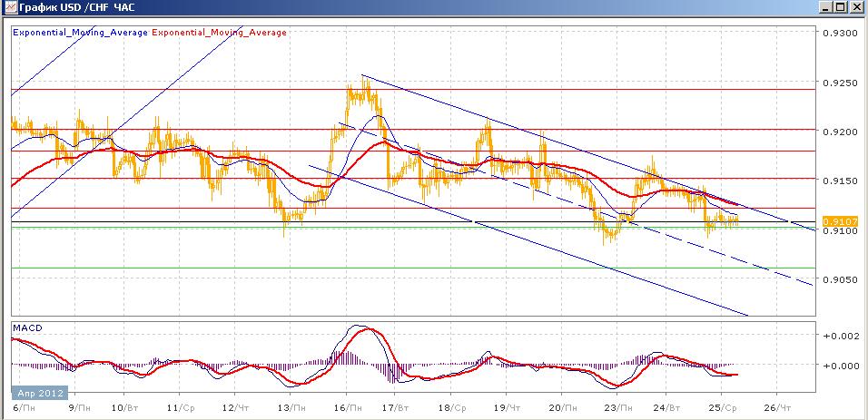Click the chart window icon in title bar
The height and width of the screenshot is (420, 868).
pyautogui.click(x=9, y=7)
